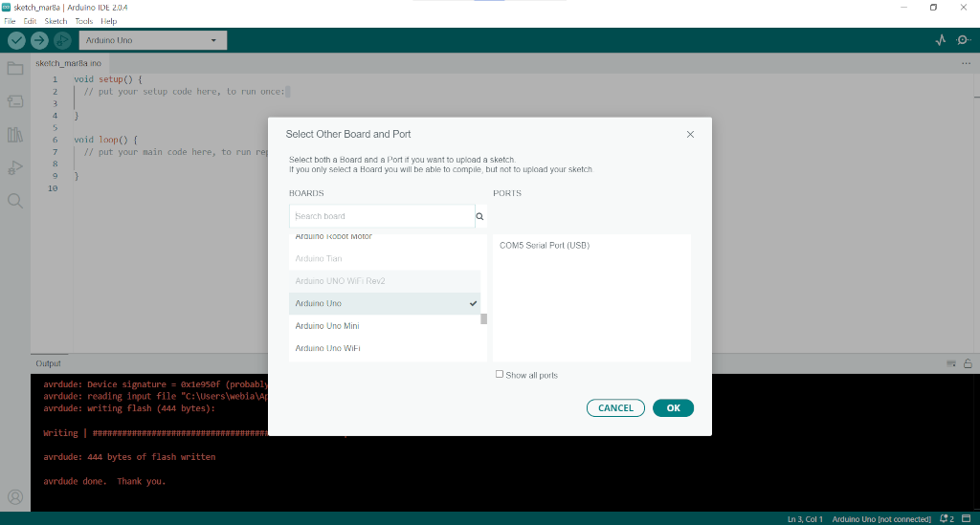Clear output with the panel icon

coord(951,363)
